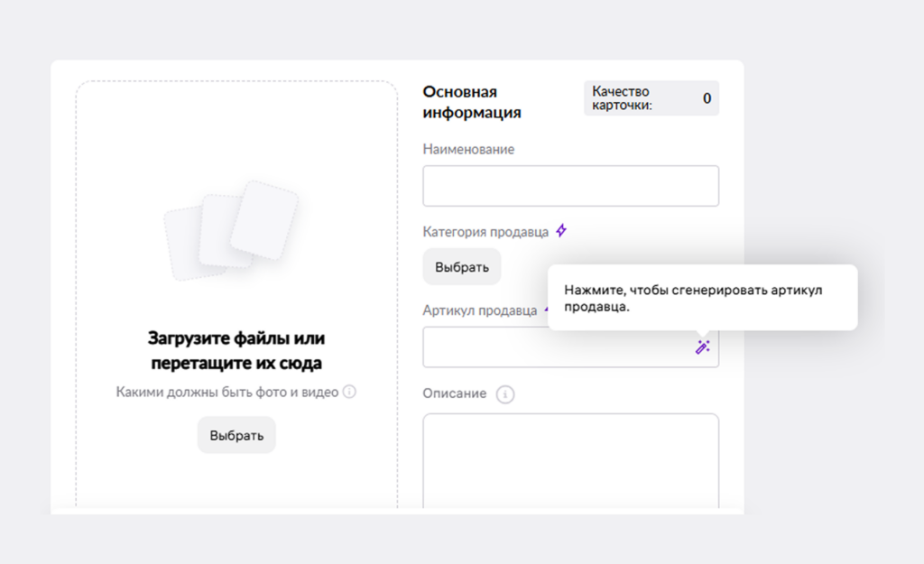Open the Выбрать category selector
Screen dimensions: 924x564
[461, 266]
